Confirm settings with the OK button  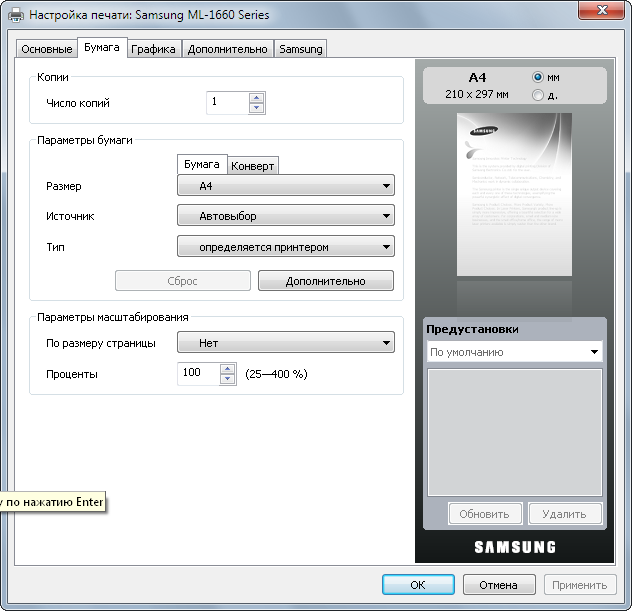coord(418,585)
